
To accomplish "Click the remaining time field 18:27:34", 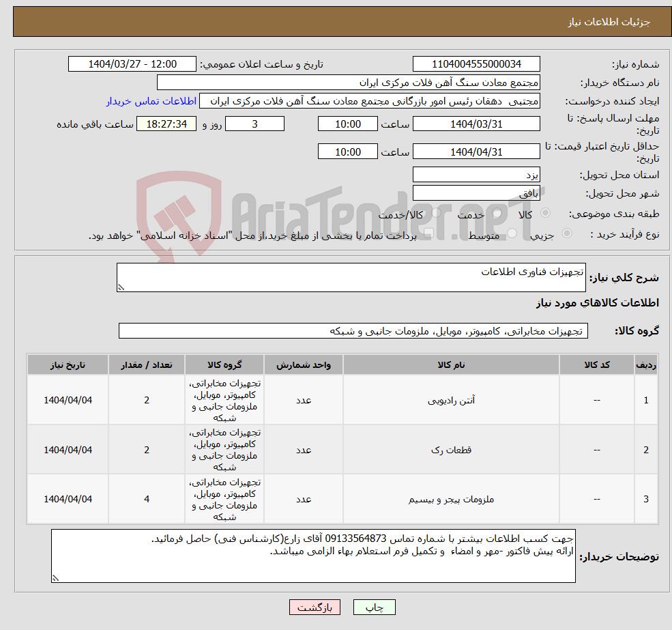I will (166, 124).
